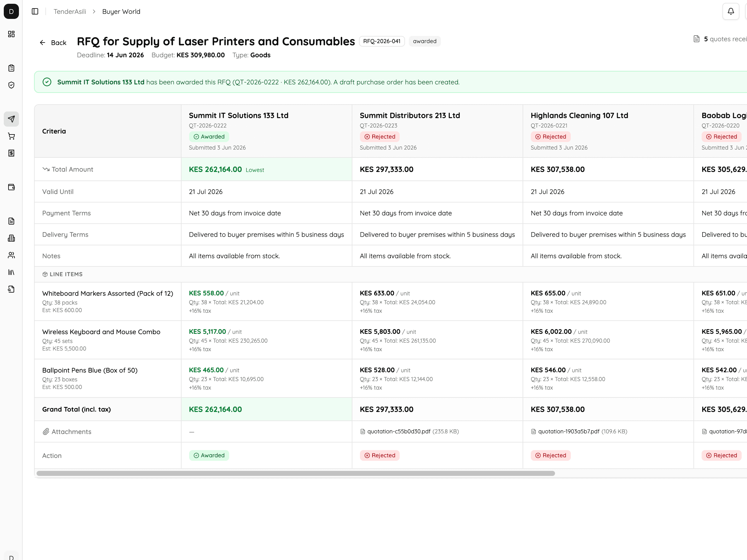Click the Delivery Terms row label
Image resolution: width=747 pixels, height=560 pixels.
(65, 235)
